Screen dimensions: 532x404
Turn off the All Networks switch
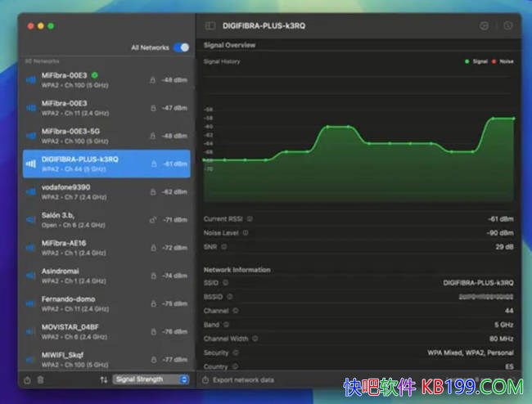point(181,47)
